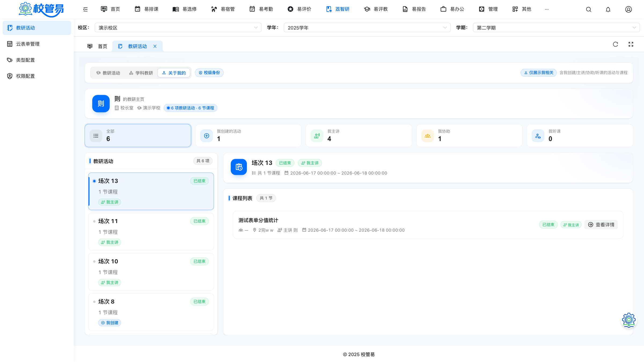Filter by 全部 card
Screen dimensions: 644x362
(138, 135)
